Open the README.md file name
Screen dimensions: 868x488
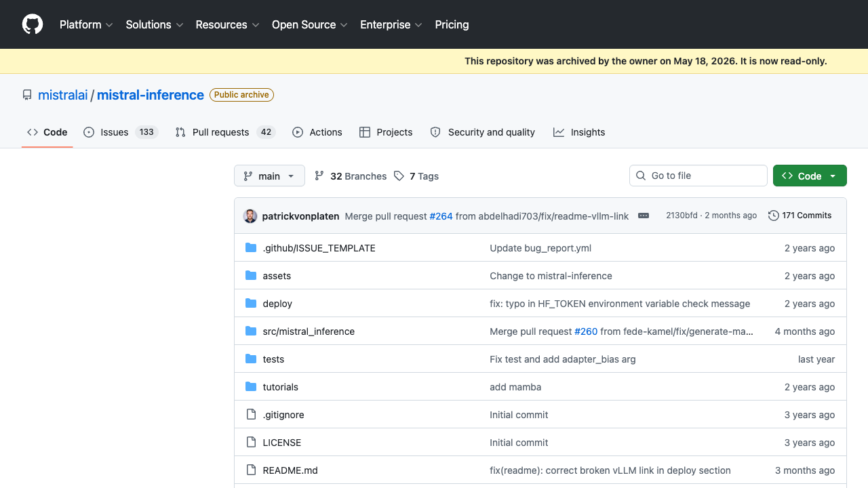coord(290,470)
